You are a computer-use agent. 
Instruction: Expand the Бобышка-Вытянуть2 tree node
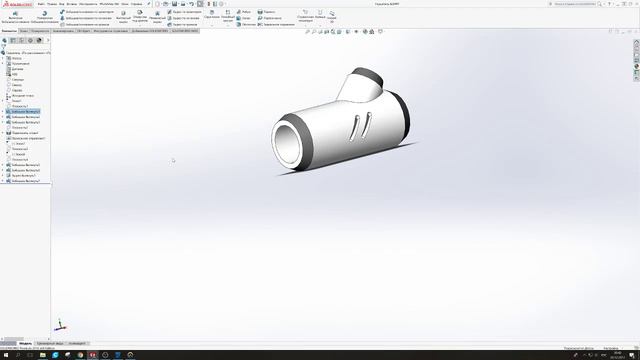(3, 117)
